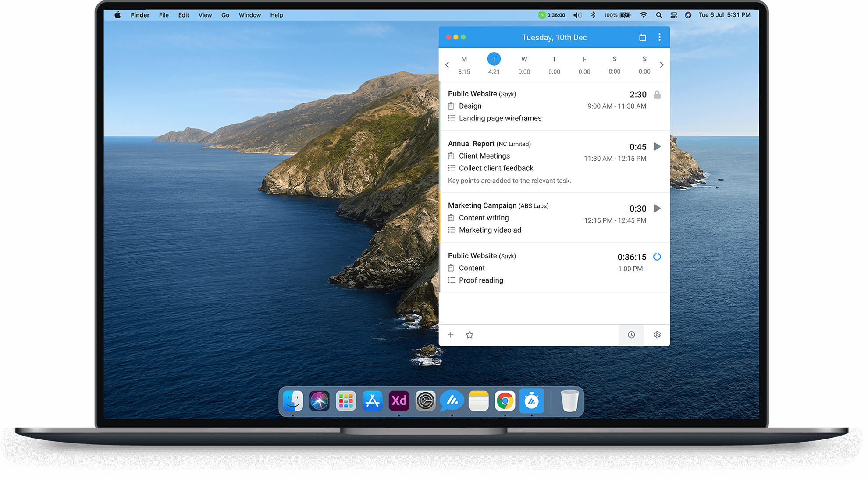The image size is (868, 478).
Task: Open recent entries with the clock icon
Action: click(x=631, y=335)
